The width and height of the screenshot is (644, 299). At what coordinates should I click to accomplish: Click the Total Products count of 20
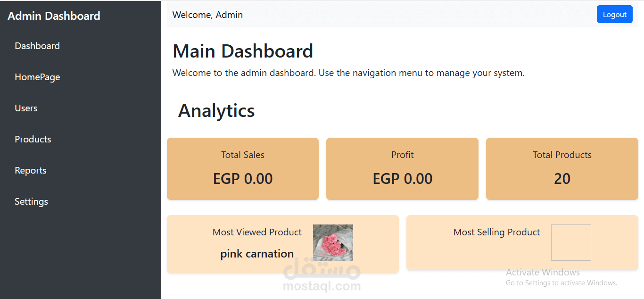562,179
